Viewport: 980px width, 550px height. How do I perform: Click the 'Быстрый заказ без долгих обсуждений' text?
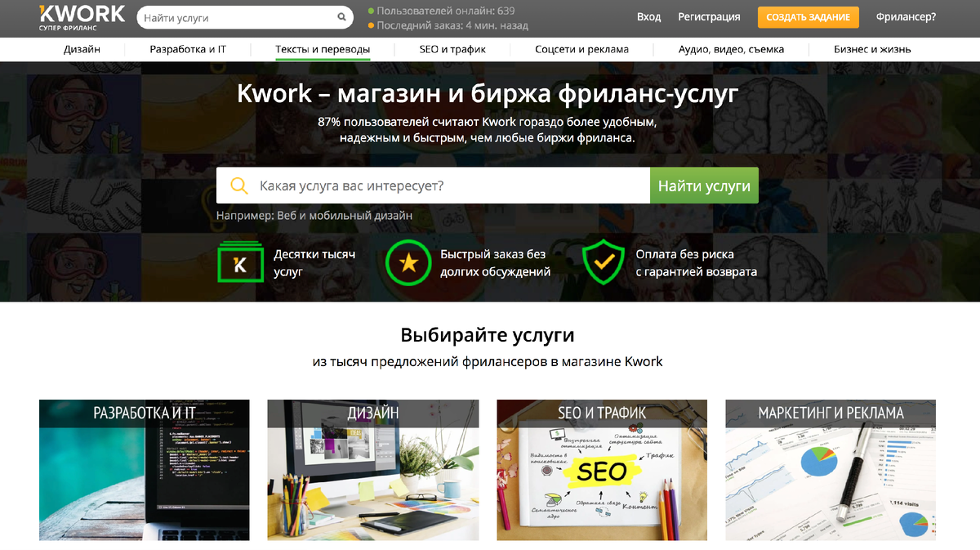(x=496, y=262)
